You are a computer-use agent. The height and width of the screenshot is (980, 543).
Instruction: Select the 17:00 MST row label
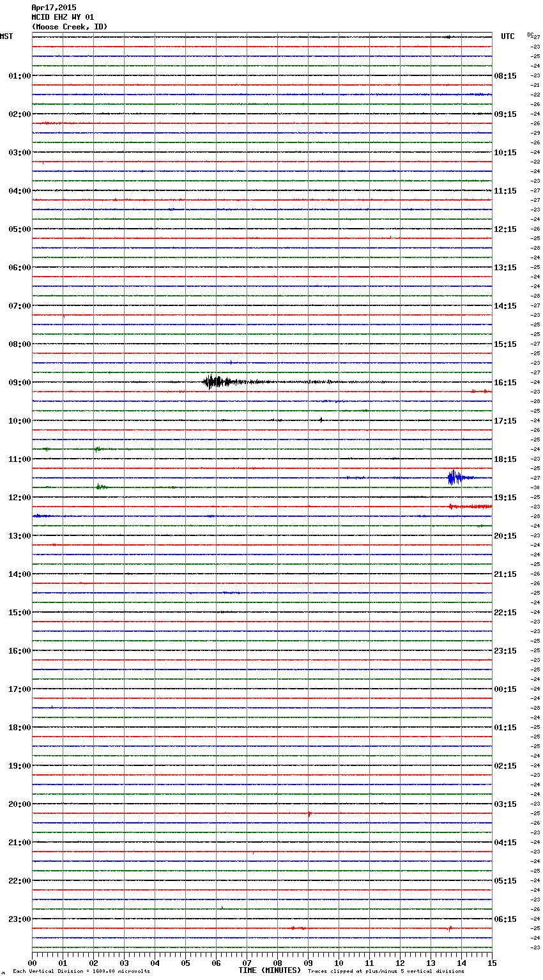pos(20,689)
